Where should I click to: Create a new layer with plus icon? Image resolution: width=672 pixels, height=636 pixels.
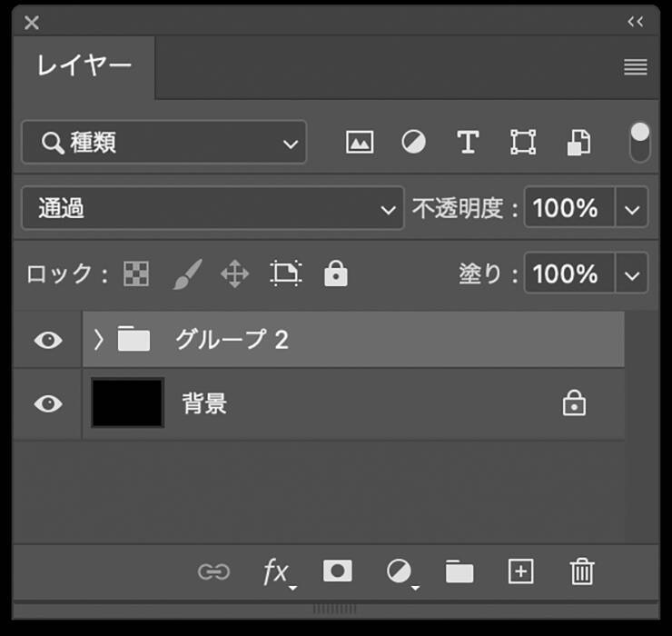[520, 571]
